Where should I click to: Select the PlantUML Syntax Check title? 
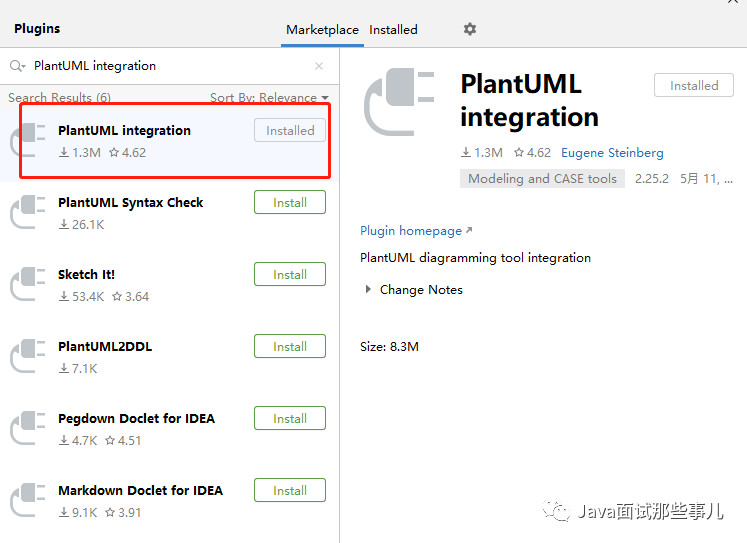pyautogui.click(x=131, y=203)
